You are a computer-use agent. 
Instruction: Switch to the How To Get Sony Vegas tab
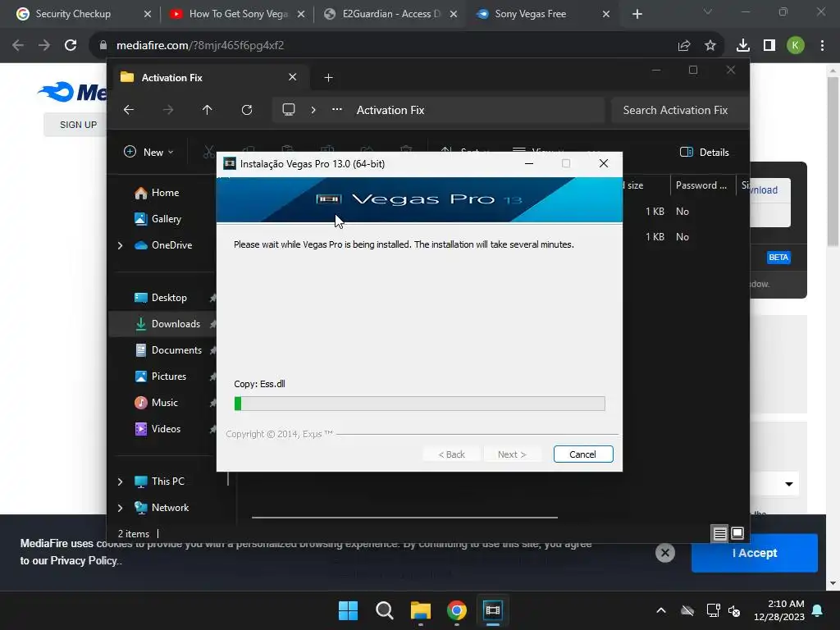point(235,14)
